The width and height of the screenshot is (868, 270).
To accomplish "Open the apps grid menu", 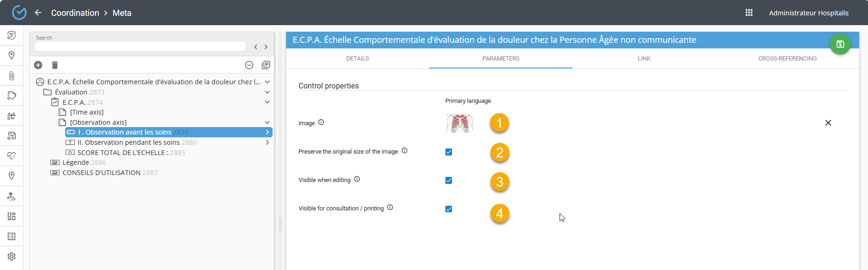I will coord(749,13).
